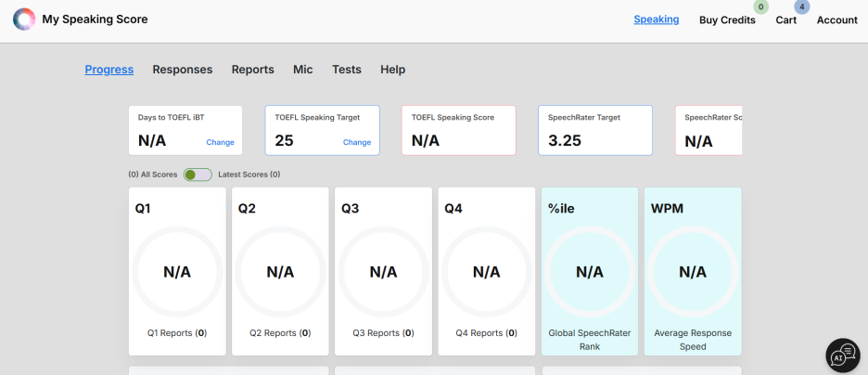Click the Q1 Reports (0) label

tap(177, 333)
